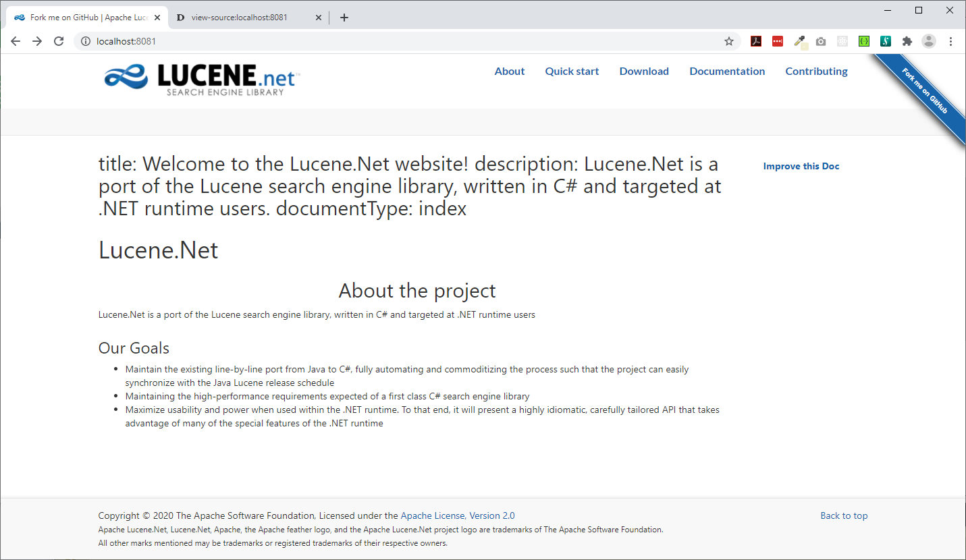Close the Fork me on GitHub tab
The image size is (966, 560).
click(x=157, y=18)
